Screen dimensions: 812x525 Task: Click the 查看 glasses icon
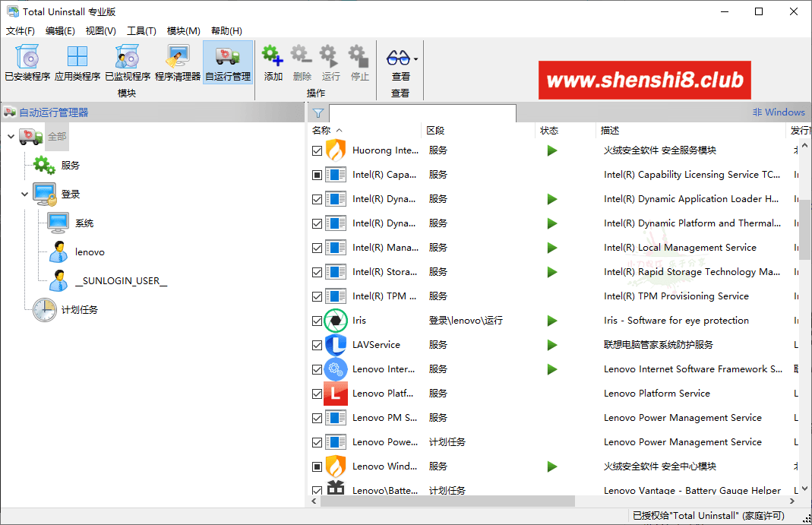click(398, 58)
